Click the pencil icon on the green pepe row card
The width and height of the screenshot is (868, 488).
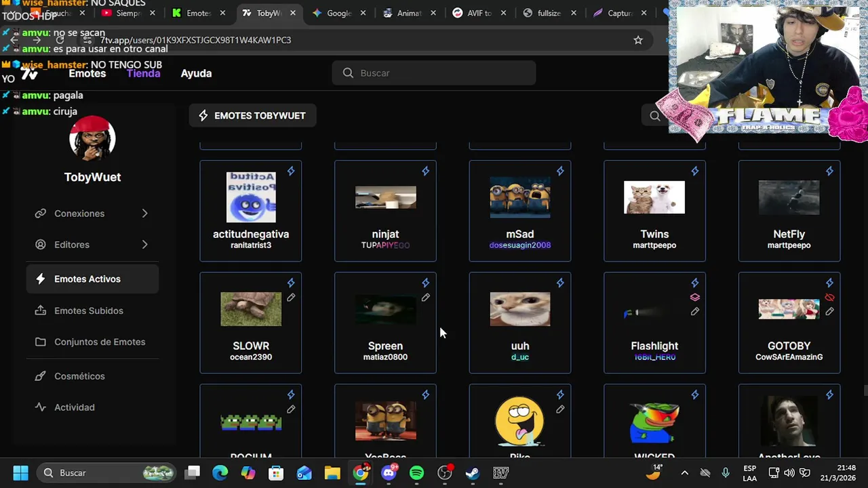click(291, 409)
